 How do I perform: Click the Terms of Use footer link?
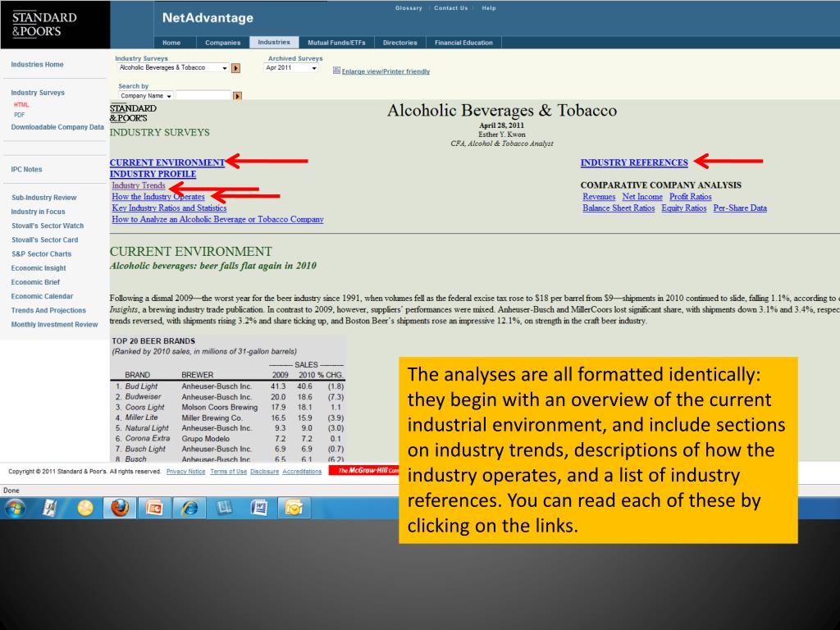pos(228,472)
